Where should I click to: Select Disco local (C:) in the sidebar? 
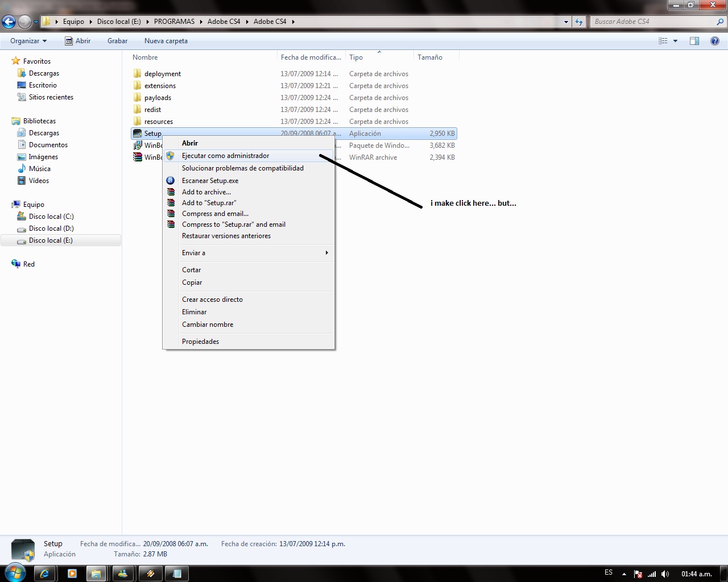click(51, 217)
